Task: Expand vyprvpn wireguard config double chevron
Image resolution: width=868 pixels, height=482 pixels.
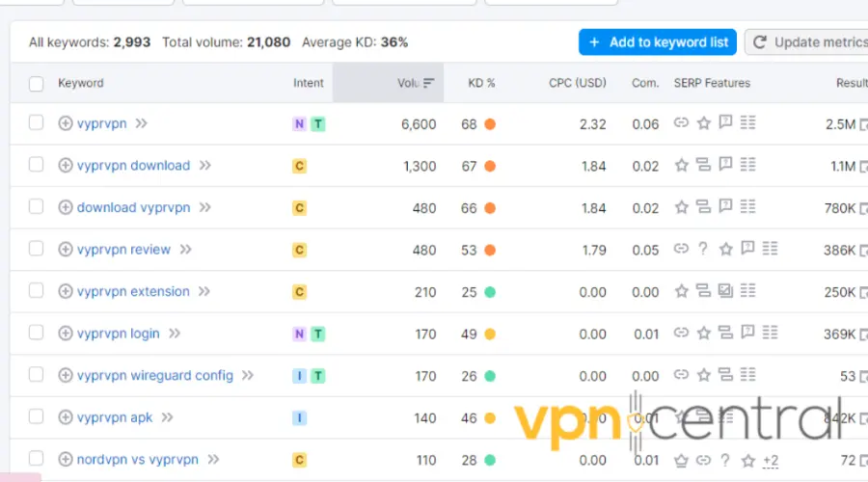Action: point(248,375)
